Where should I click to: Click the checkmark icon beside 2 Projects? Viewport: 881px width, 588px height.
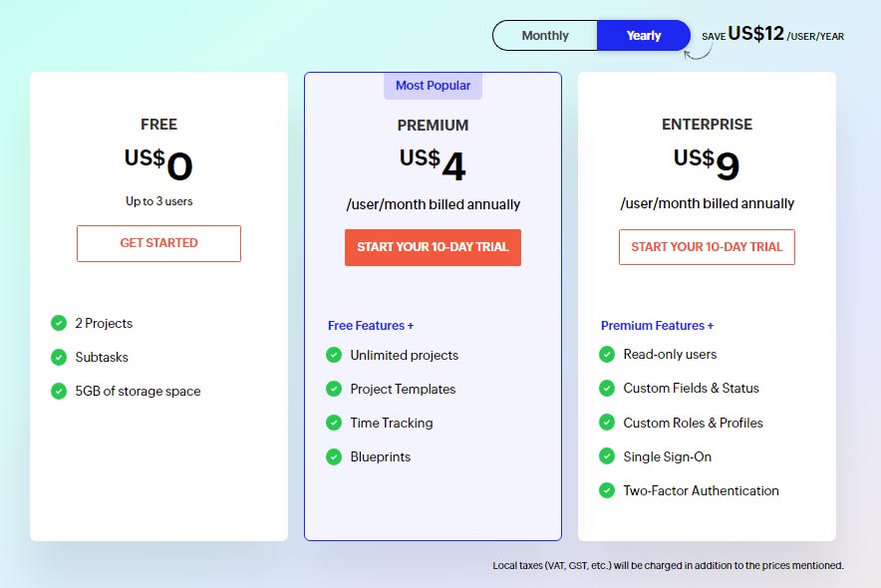(x=59, y=323)
